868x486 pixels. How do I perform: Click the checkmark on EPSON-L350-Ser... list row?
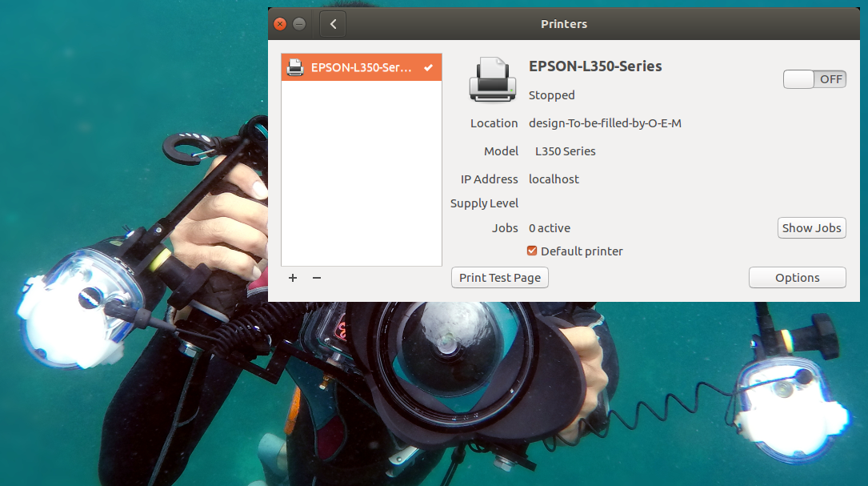[428, 67]
